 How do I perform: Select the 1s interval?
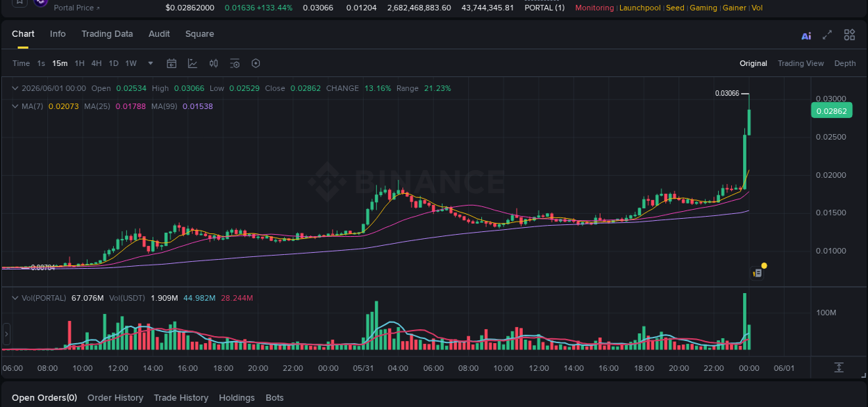tap(41, 63)
